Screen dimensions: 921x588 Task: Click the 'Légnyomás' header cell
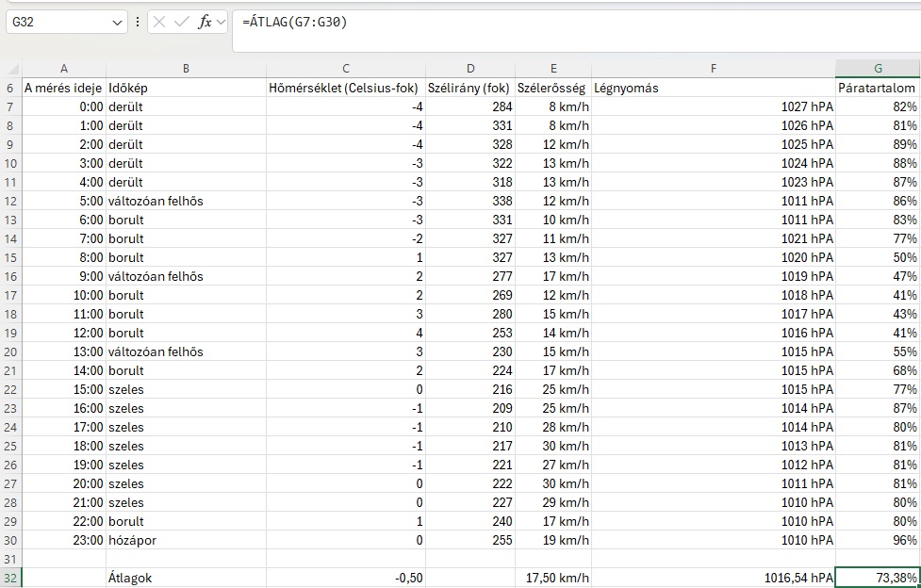(x=713, y=89)
